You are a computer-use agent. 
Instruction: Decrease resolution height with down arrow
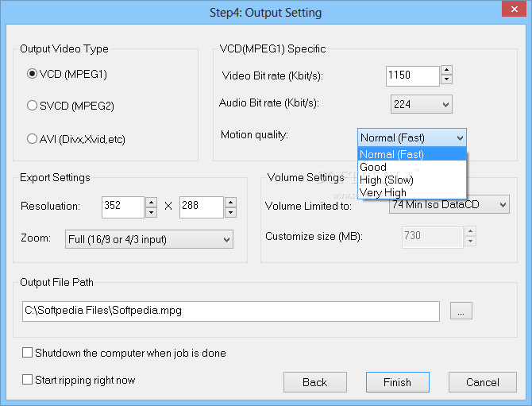coord(231,212)
